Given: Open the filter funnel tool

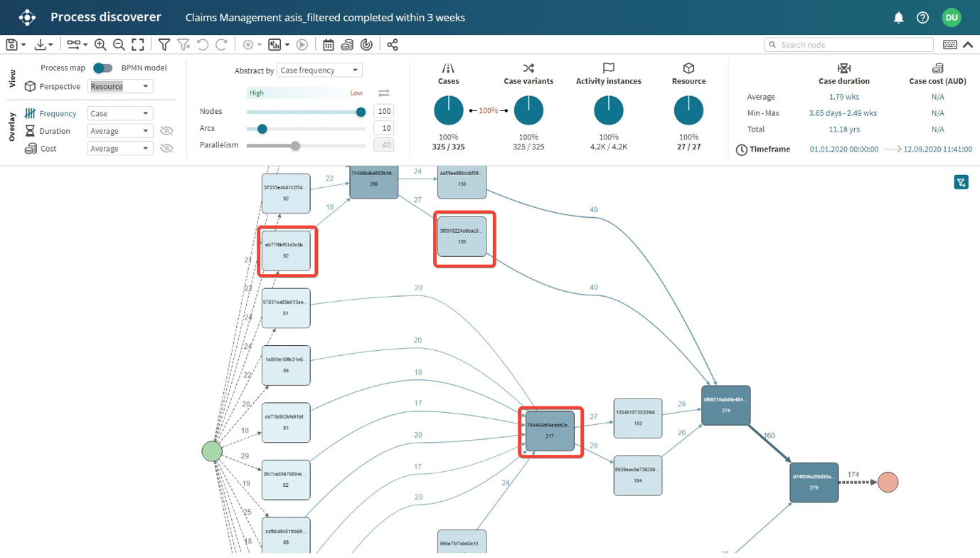Looking at the screenshot, I should pos(164,45).
